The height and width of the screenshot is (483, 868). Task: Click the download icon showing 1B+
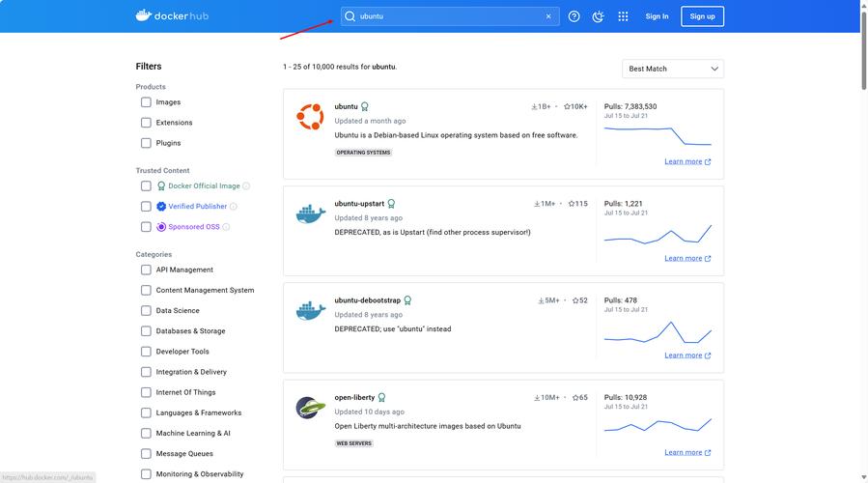pyautogui.click(x=535, y=106)
